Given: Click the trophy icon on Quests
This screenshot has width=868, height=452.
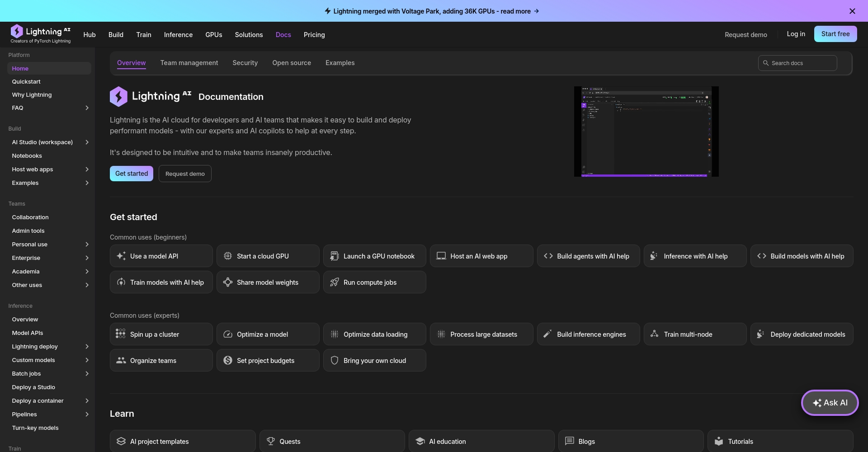Looking at the screenshot, I should 271,441.
